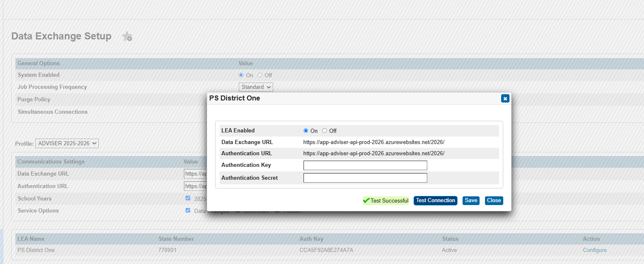Click the green Test Successful checkmark
644x264 pixels.
coord(367,200)
